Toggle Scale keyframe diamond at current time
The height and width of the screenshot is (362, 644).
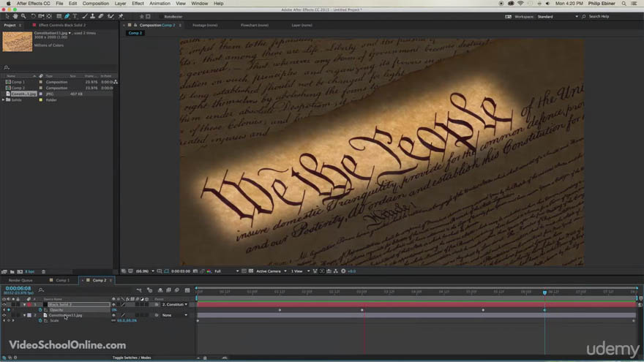(9, 320)
